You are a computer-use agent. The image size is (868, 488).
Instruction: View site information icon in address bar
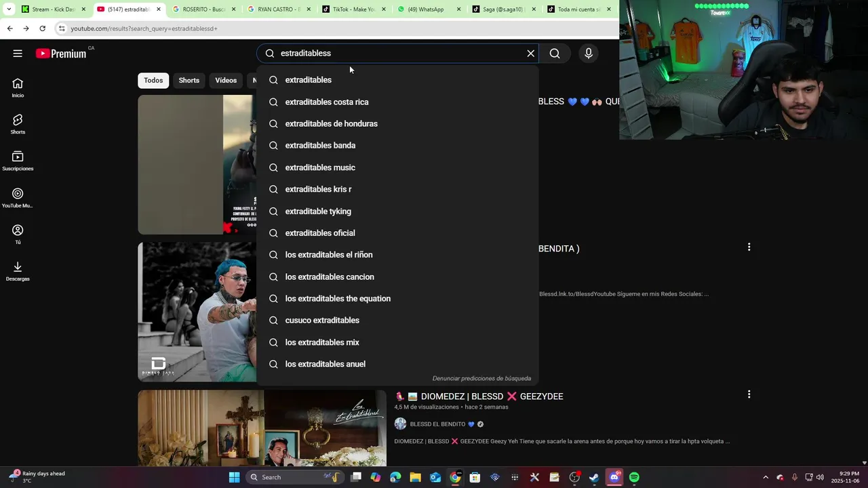point(62,28)
